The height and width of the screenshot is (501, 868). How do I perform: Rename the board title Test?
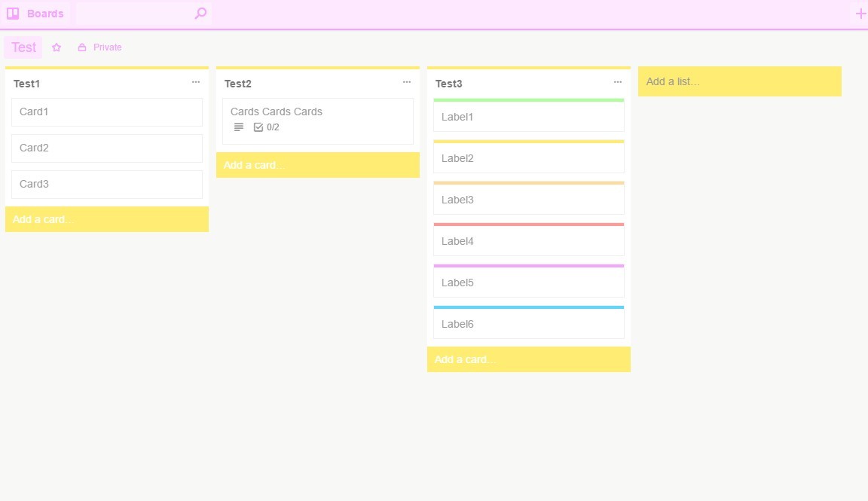coord(23,47)
